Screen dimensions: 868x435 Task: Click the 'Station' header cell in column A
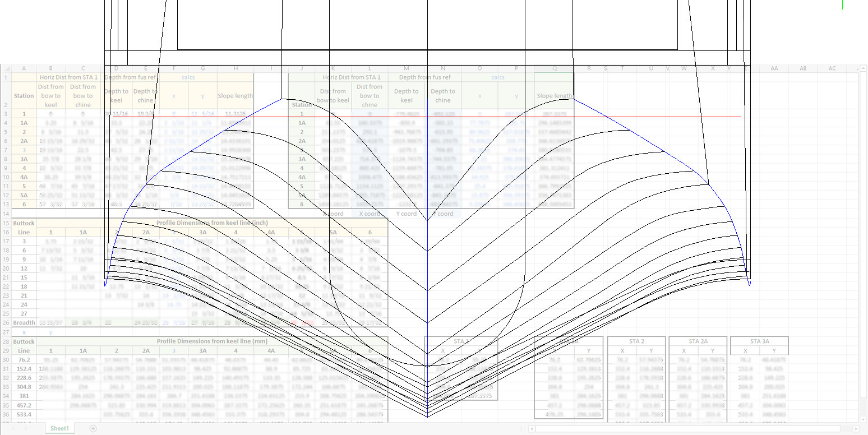24,96
